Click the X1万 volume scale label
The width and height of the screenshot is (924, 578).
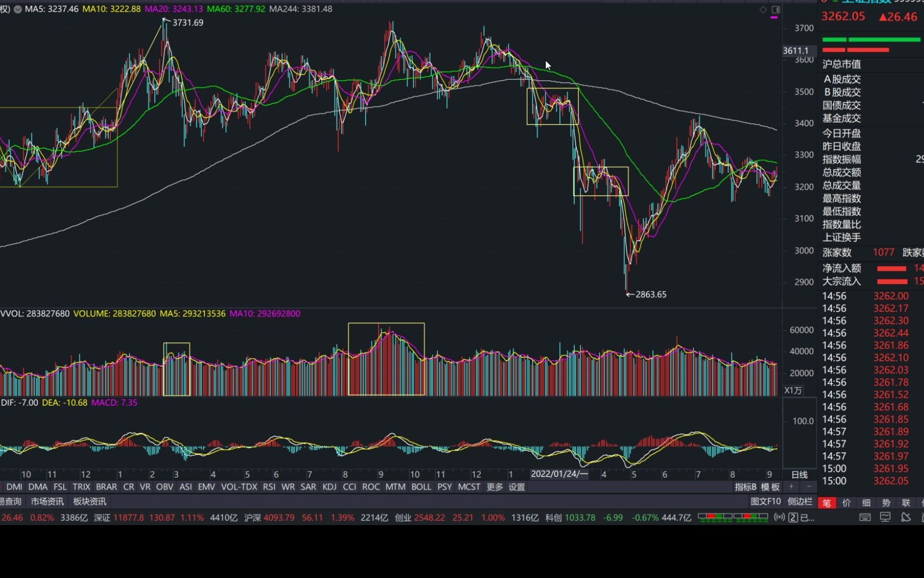793,391
